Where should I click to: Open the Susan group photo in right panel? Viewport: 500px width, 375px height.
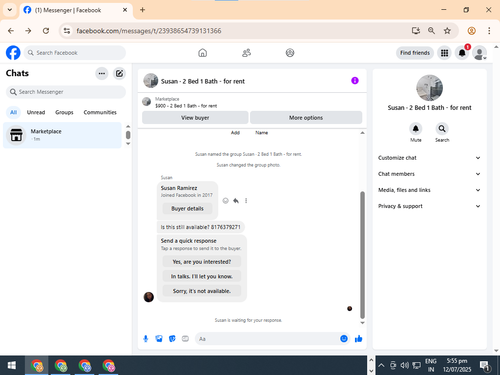429,88
